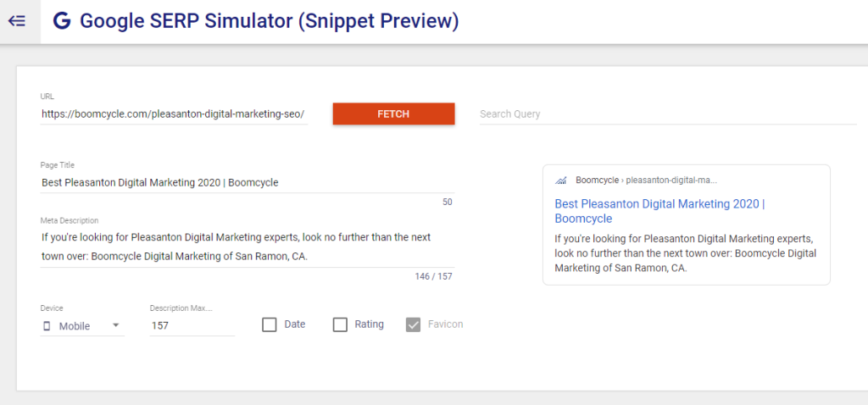Click into the Page Title field
Image resolution: width=868 pixels, height=405 pixels.
(246, 182)
